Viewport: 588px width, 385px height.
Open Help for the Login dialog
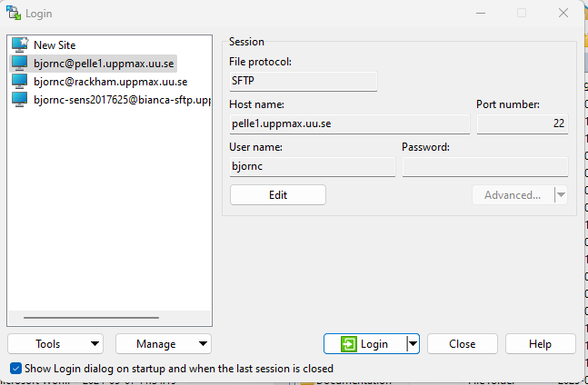[x=540, y=344]
